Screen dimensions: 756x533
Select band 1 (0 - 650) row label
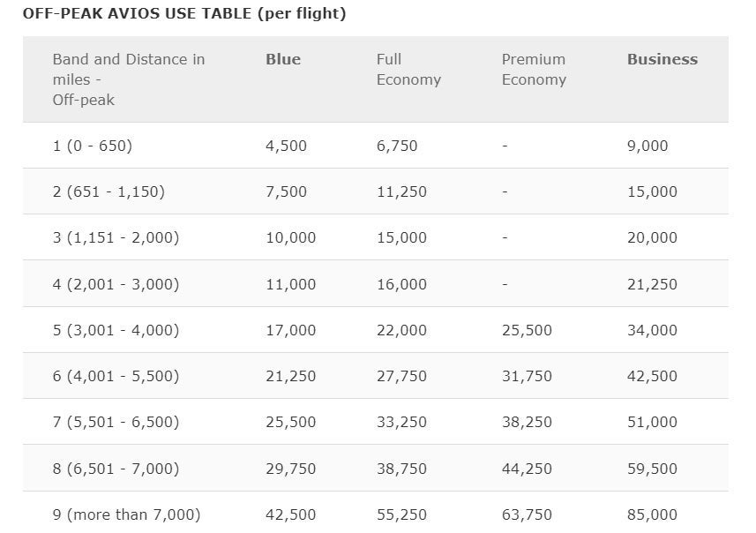pyautogui.click(x=92, y=146)
